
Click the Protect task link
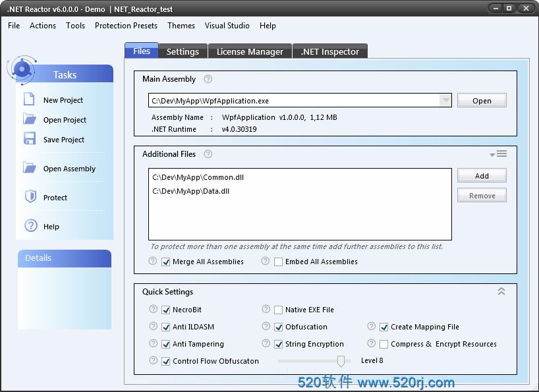[55, 198]
